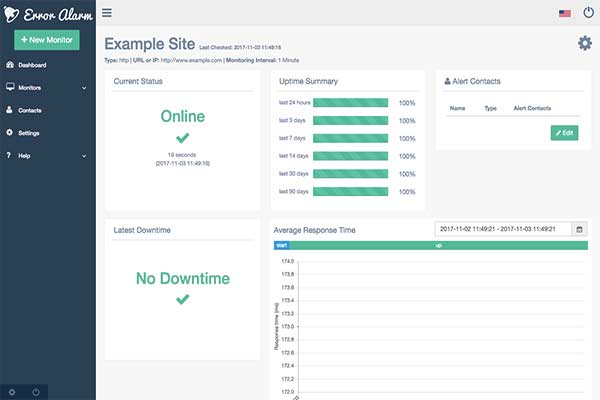Image resolution: width=600 pixels, height=400 pixels.
Task: Click the date range input field
Action: pos(503,229)
